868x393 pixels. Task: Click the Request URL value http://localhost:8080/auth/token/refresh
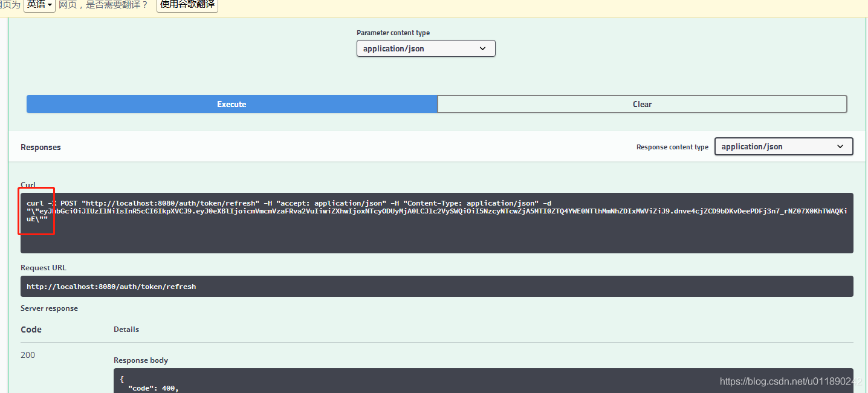111,287
